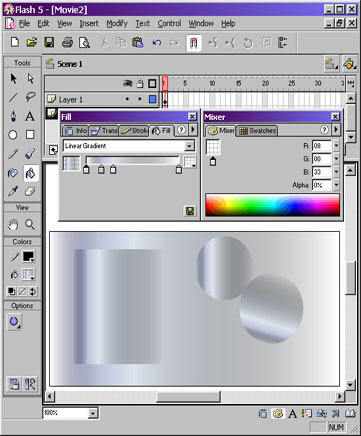Toggle Layer 1 lock dot
The width and height of the screenshot is (361, 436).
click(x=140, y=99)
